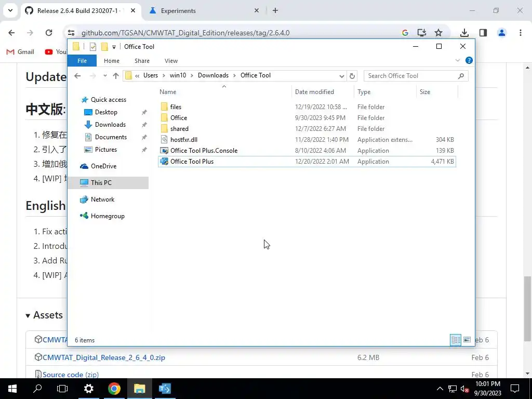Collapse the Assets section triangle
The height and width of the screenshot is (399, 532).
tap(28, 316)
